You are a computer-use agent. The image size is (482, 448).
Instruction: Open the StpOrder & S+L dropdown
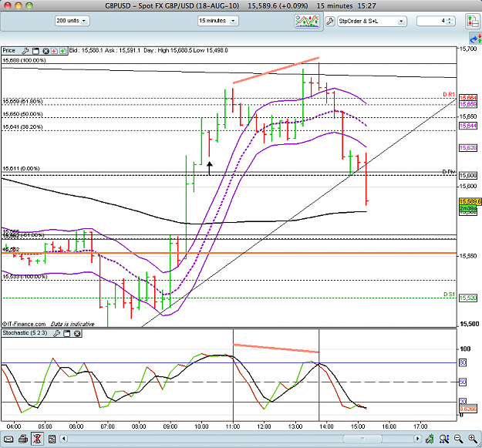(372, 21)
